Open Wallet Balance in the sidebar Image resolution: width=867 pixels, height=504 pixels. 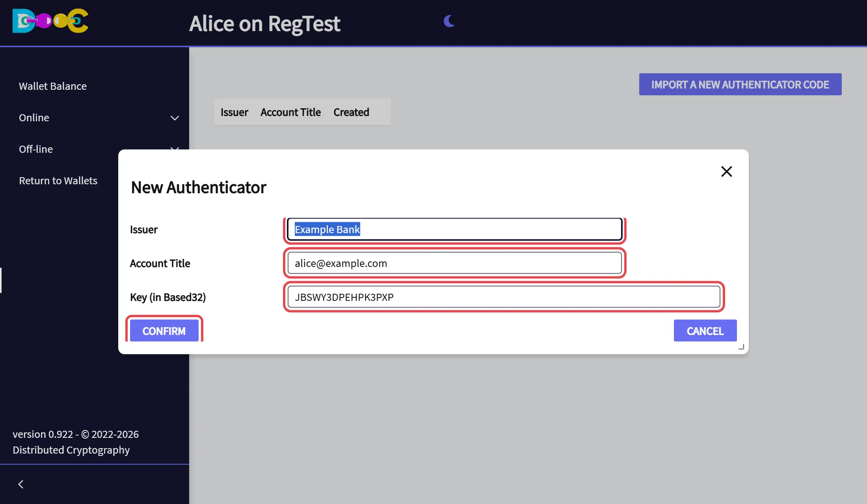[53, 86]
